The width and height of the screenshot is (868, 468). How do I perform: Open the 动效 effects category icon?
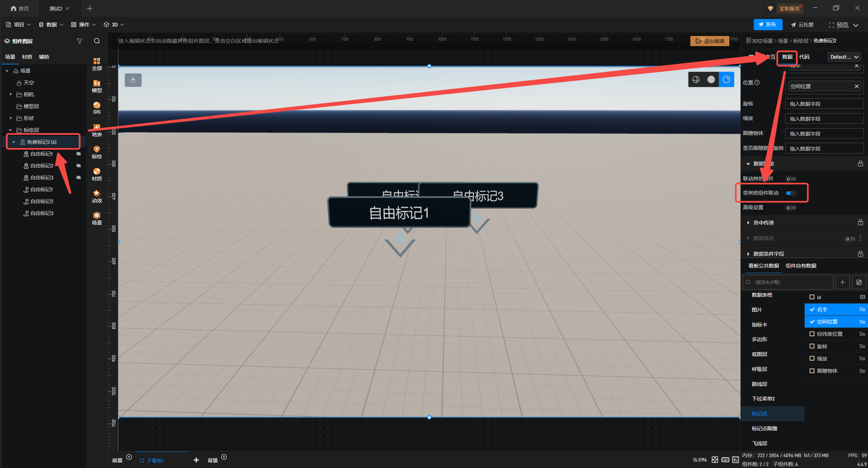[x=97, y=196]
